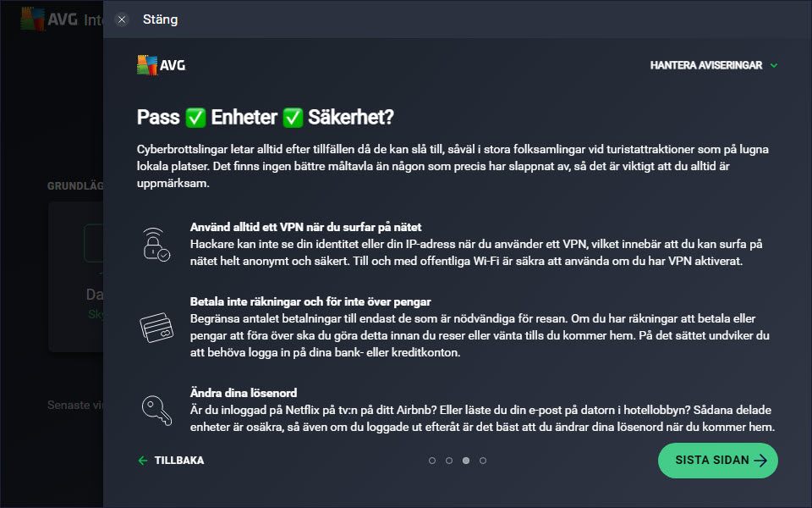Click the AVG Internet Security logo behind panel

point(62,19)
